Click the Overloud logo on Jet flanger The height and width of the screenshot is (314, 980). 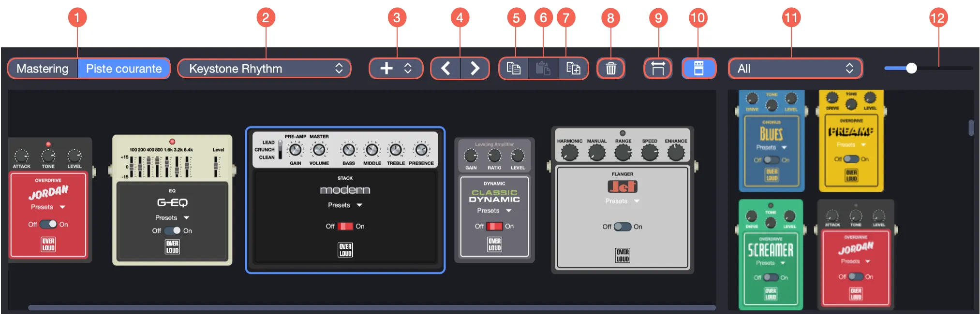click(623, 255)
